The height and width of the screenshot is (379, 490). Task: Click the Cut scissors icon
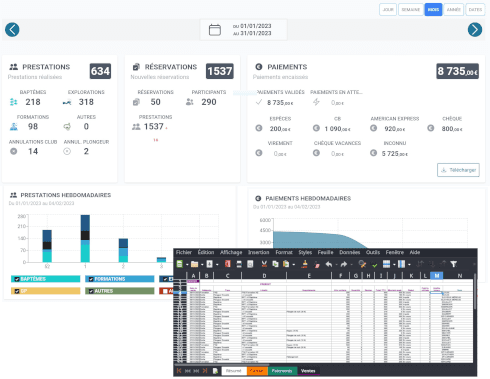264,264
